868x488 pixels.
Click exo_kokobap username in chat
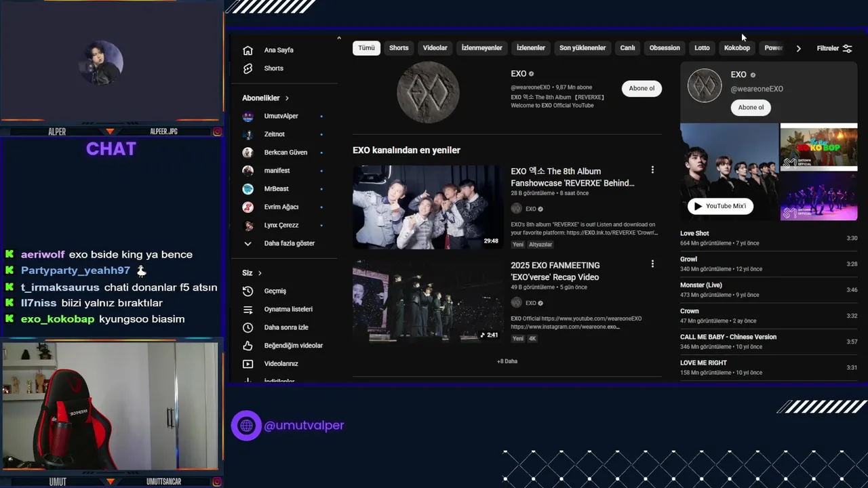coord(58,319)
